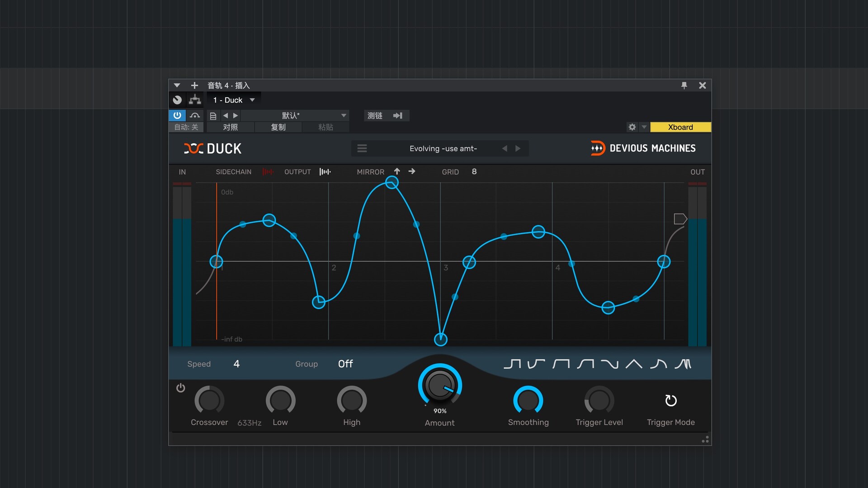Toggle plugin bypass power button
Image resolution: width=868 pixels, height=488 pixels.
click(x=177, y=115)
